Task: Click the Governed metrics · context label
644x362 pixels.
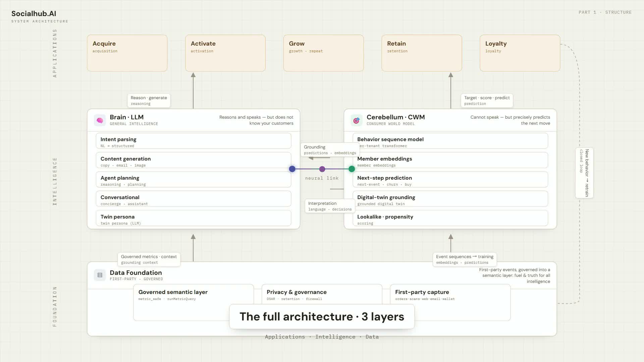Action: point(149,259)
